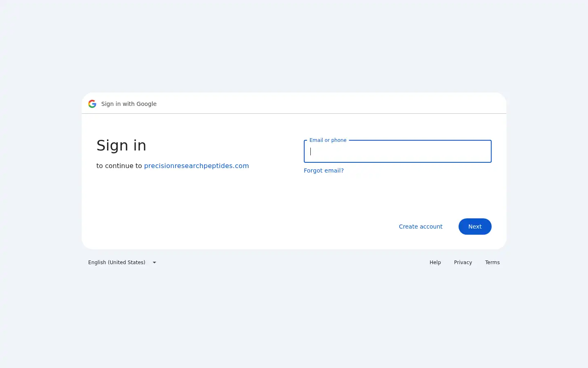Focus the Email or phone field

coord(398,151)
